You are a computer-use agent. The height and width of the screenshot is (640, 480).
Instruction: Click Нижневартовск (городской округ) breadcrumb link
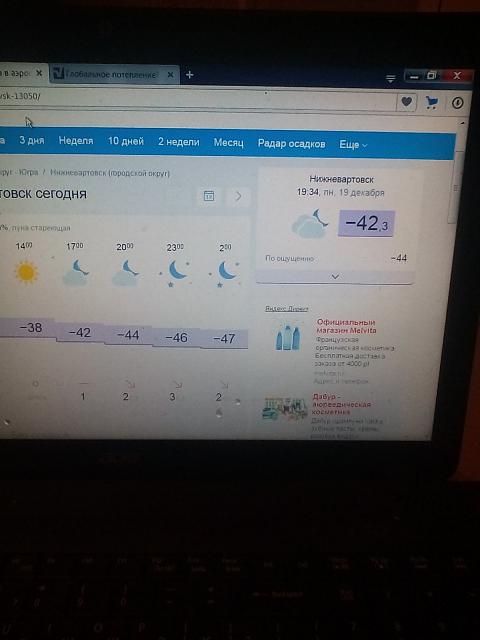coord(110,173)
